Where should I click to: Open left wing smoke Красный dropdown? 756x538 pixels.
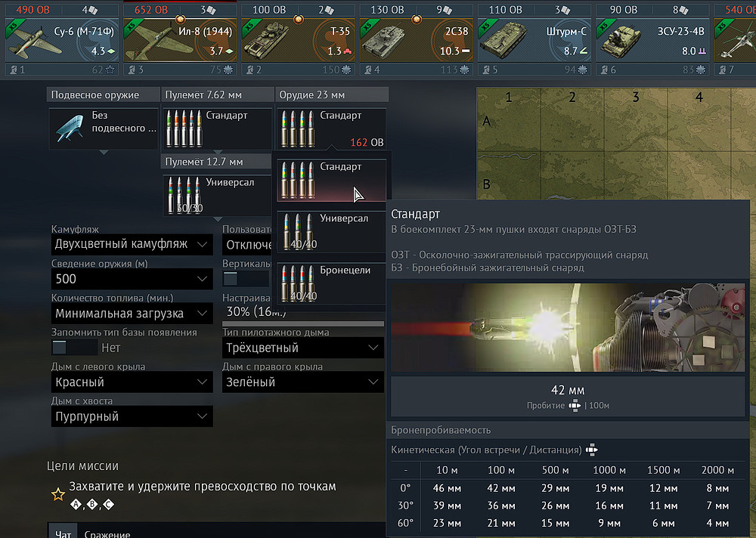[132, 382]
